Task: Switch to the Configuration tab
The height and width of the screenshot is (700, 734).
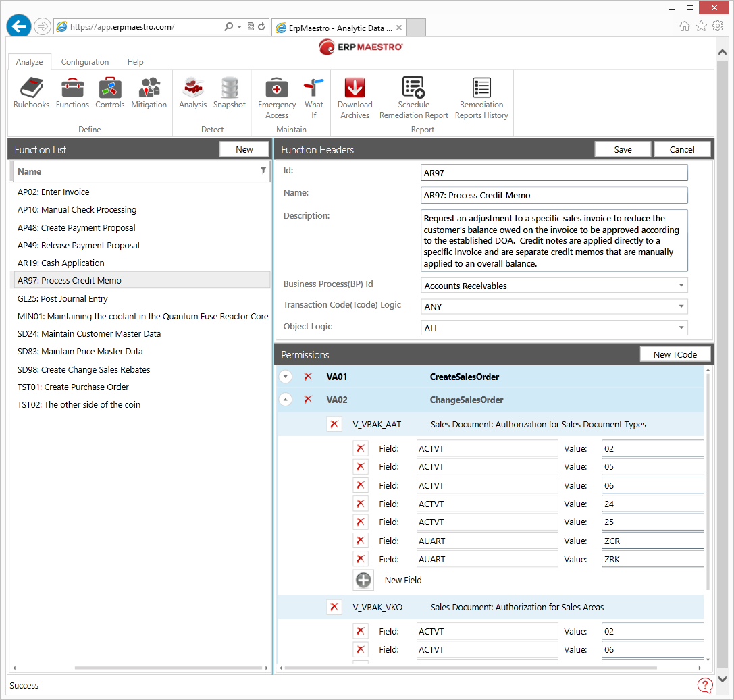Action: (x=85, y=62)
